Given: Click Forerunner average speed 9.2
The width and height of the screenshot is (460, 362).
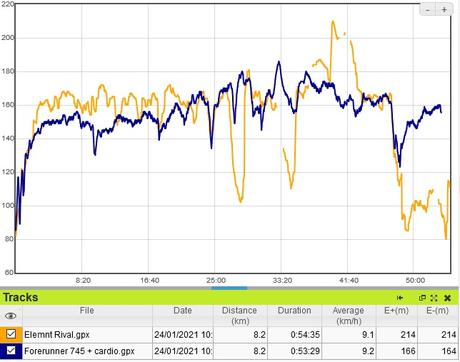Looking at the screenshot, I should 368,351.
